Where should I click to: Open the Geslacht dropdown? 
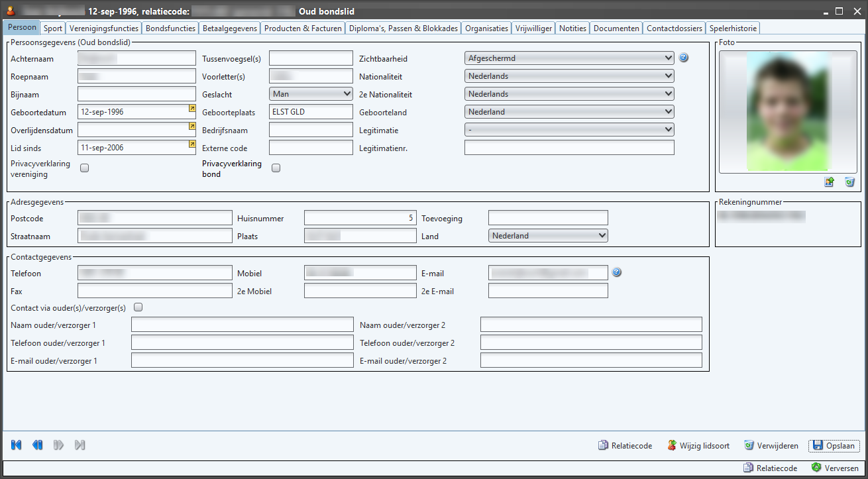click(x=311, y=94)
